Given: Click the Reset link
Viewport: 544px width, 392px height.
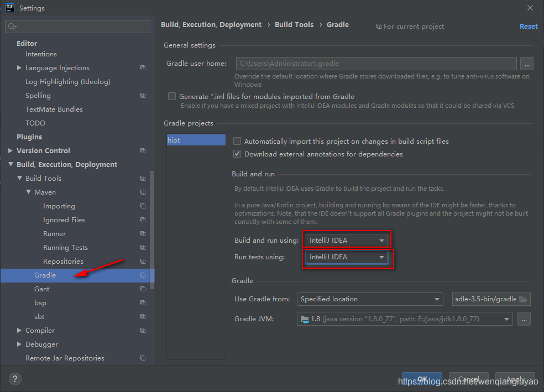Looking at the screenshot, I should [529, 27].
